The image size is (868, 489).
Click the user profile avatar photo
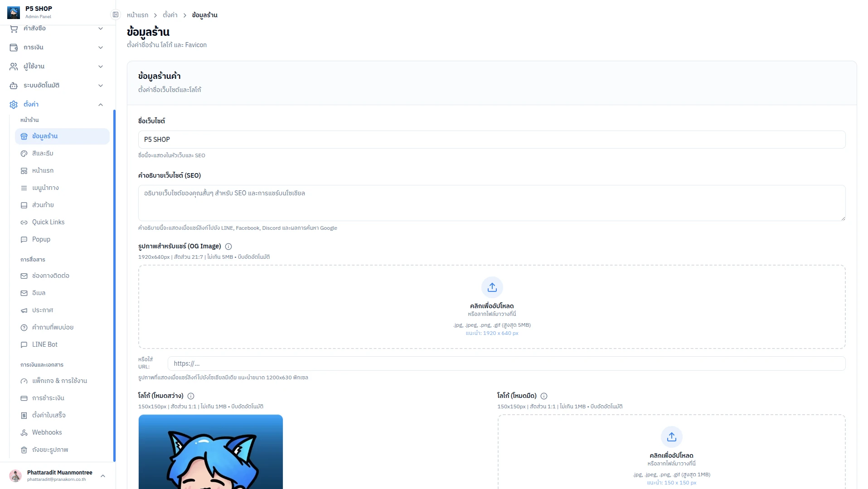[x=15, y=476]
